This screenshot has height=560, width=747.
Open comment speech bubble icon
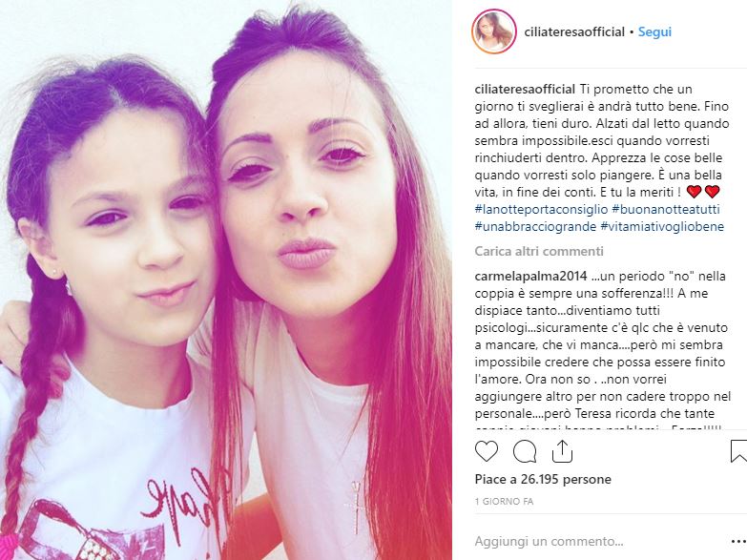[525, 451]
